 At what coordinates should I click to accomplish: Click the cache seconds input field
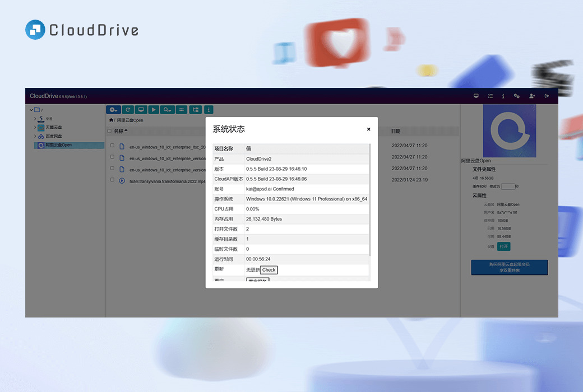point(507,186)
